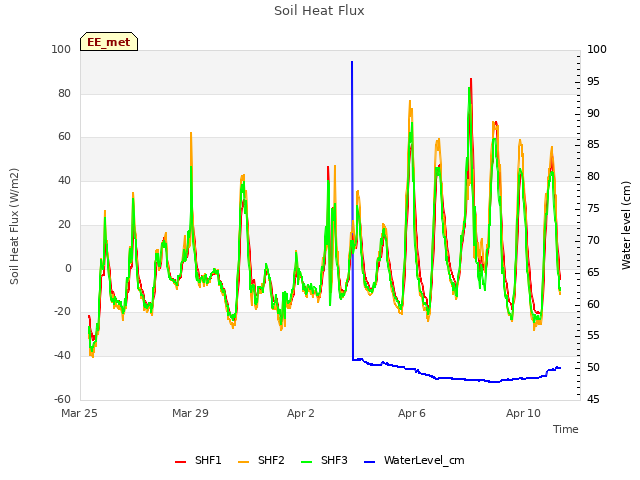Click the orange SHF2 peak near Mar 29
640x480 pixels.
point(191,134)
